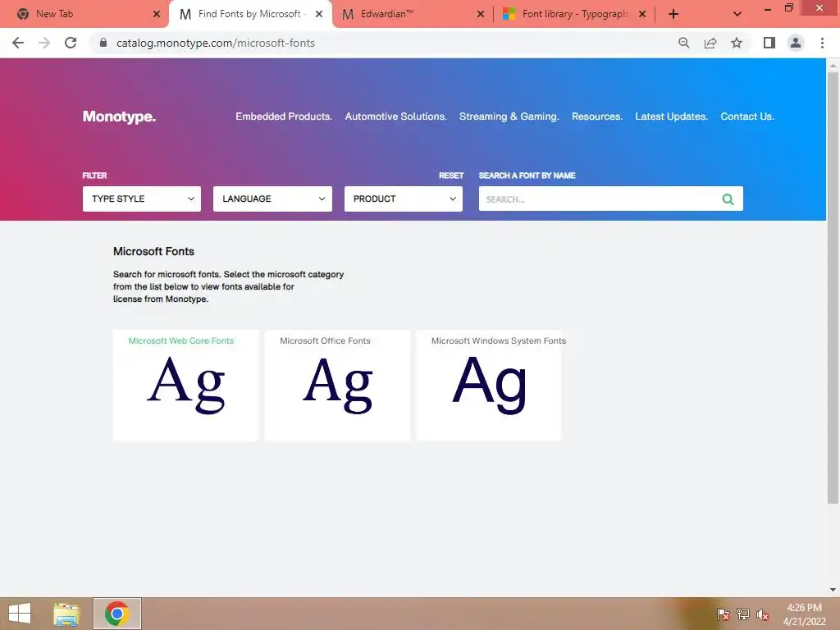The width and height of the screenshot is (840, 630).
Task: Open the Windows Start menu
Action: [x=20, y=614]
